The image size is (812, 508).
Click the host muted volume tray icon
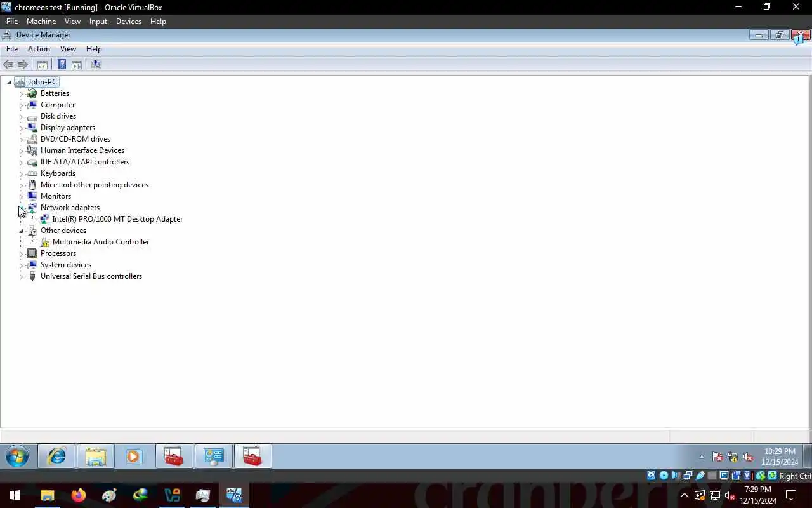730,496
